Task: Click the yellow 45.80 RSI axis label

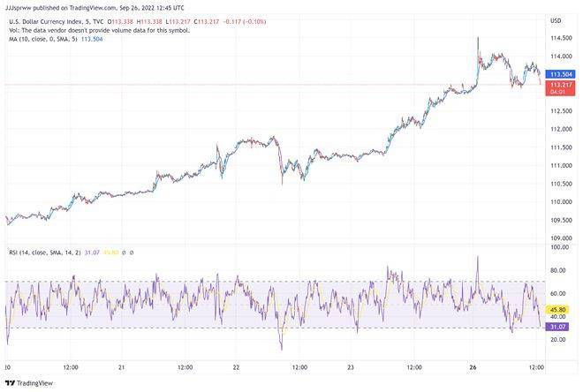Action: click(x=558, y=310)
